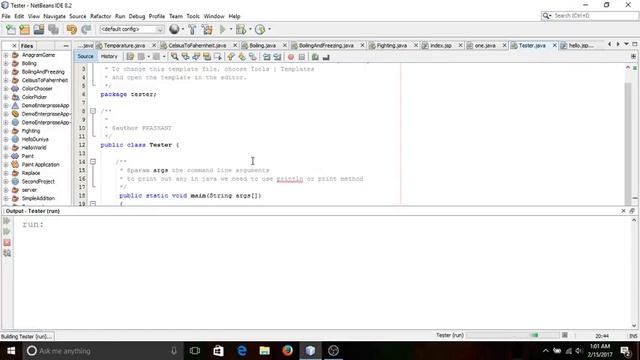
Task: Select the SimpleAddition project
Action: (38, 198)
